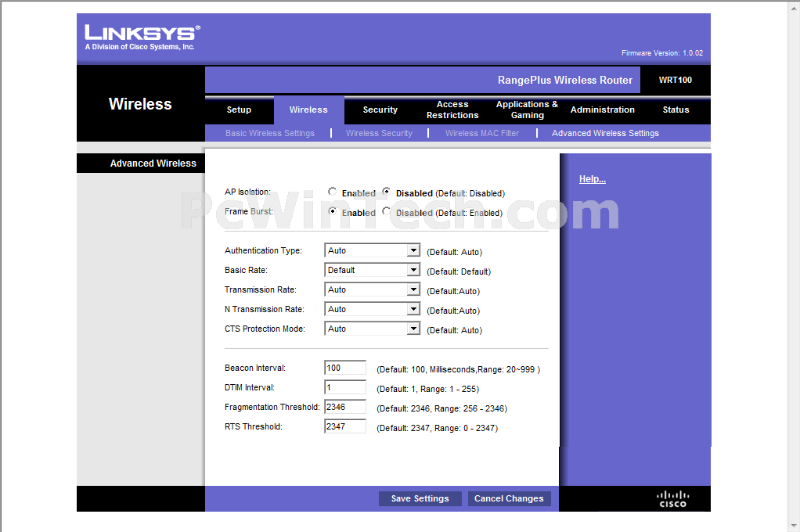Click the 'DTIM Interval:' label
800x532 pixels.
[250, 387]
